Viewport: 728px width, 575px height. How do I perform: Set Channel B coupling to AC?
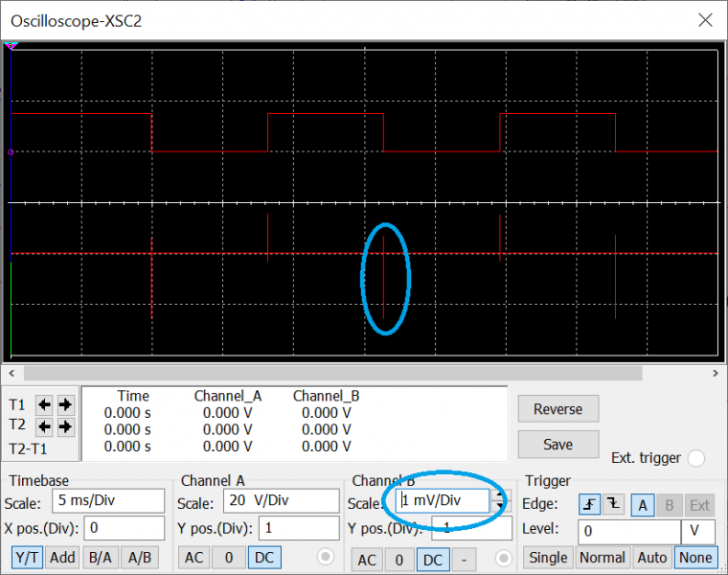coord(367,560)
